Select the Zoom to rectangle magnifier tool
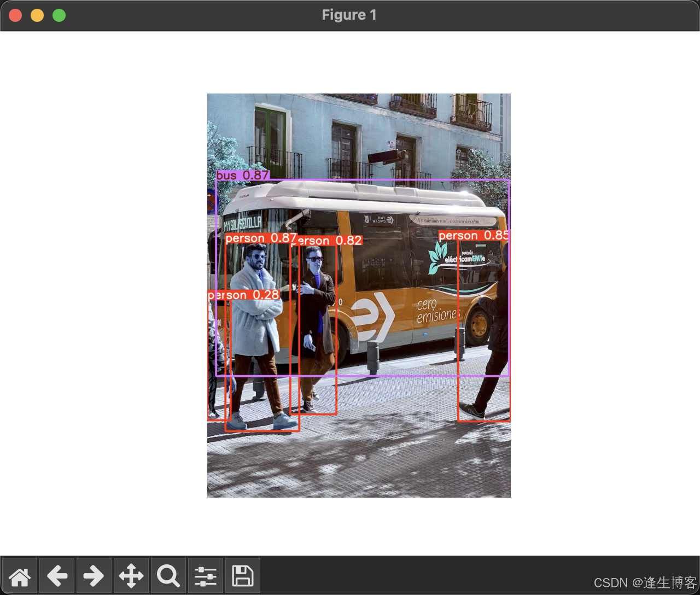The width and height of the screenshot is (700, 595). click(x=168, y=576)
